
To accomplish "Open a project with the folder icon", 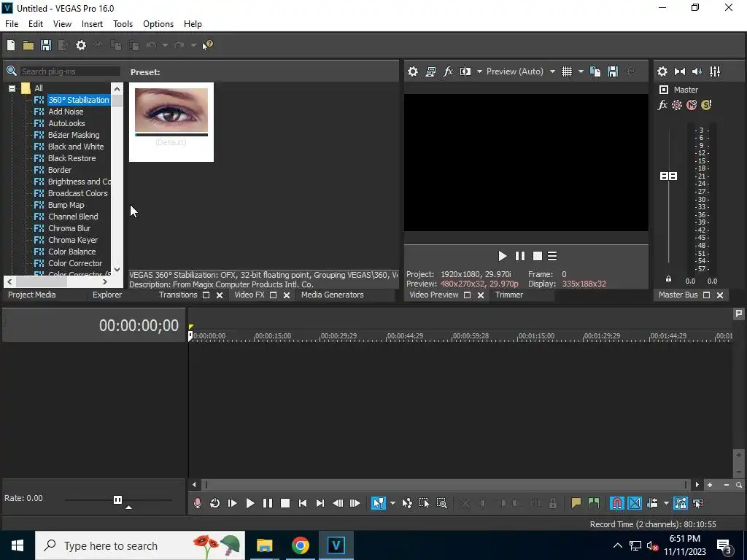I will [x=28, y=45].
